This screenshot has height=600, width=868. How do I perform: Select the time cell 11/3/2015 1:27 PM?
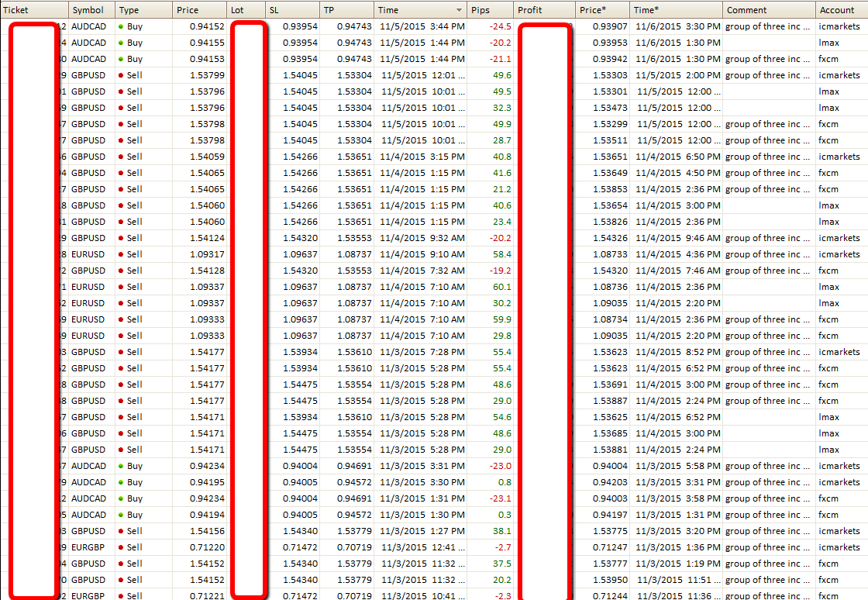(422, 531)
